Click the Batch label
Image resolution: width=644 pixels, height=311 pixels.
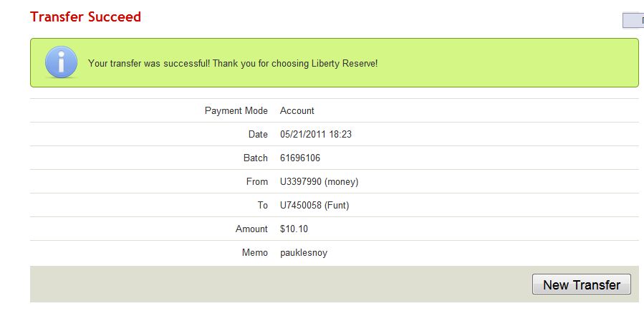[x=256, y=158]
